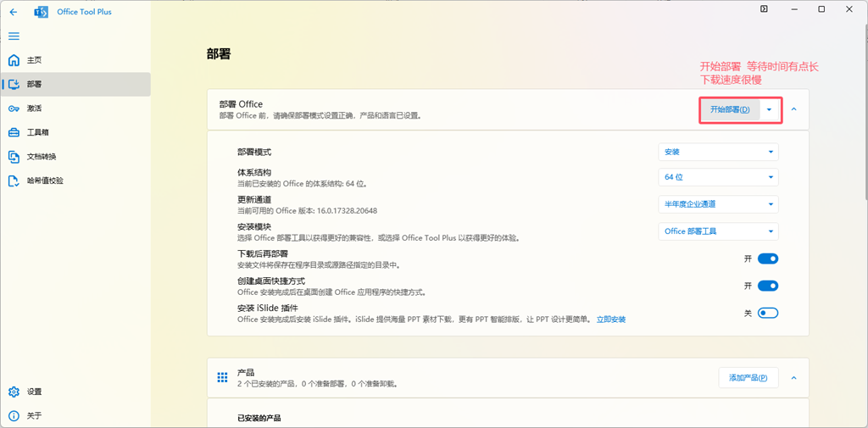
Task: Click the info icon beside 关于
Action: coord(14,415)
